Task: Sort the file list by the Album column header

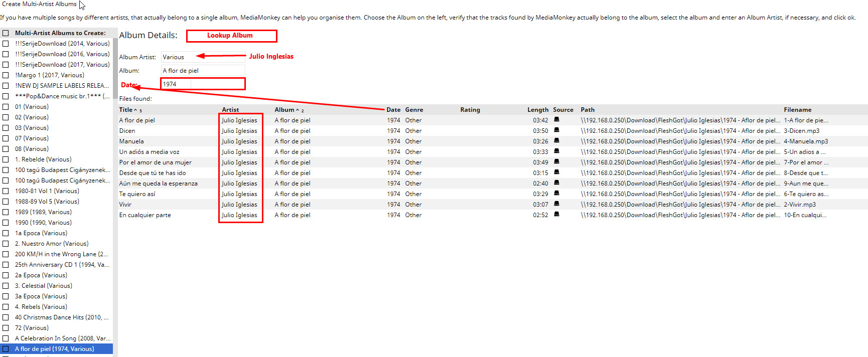Action: tap(284, 110)
